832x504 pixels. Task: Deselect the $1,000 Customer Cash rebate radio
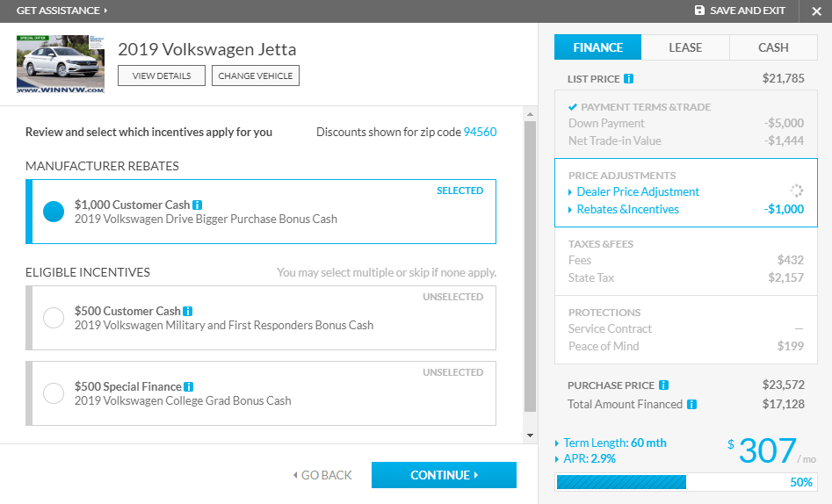(54, 212)
